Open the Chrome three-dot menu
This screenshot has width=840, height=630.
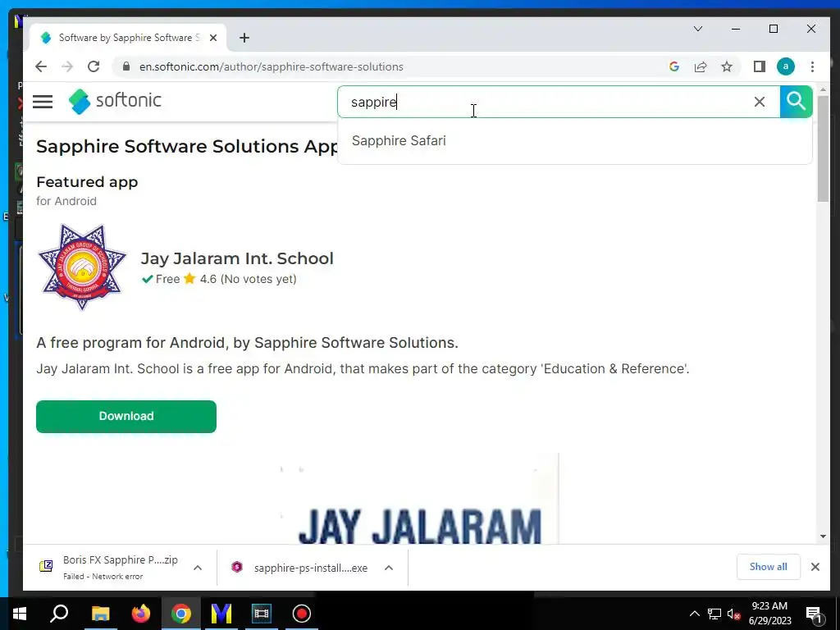pos(812,66)
